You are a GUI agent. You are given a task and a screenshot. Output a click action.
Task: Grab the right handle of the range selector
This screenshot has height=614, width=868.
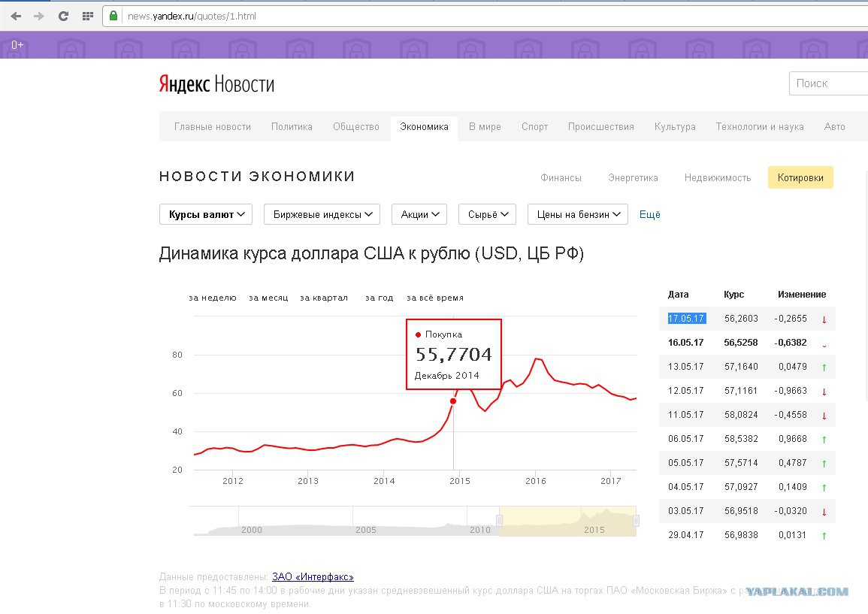click(x=636, y=520)
